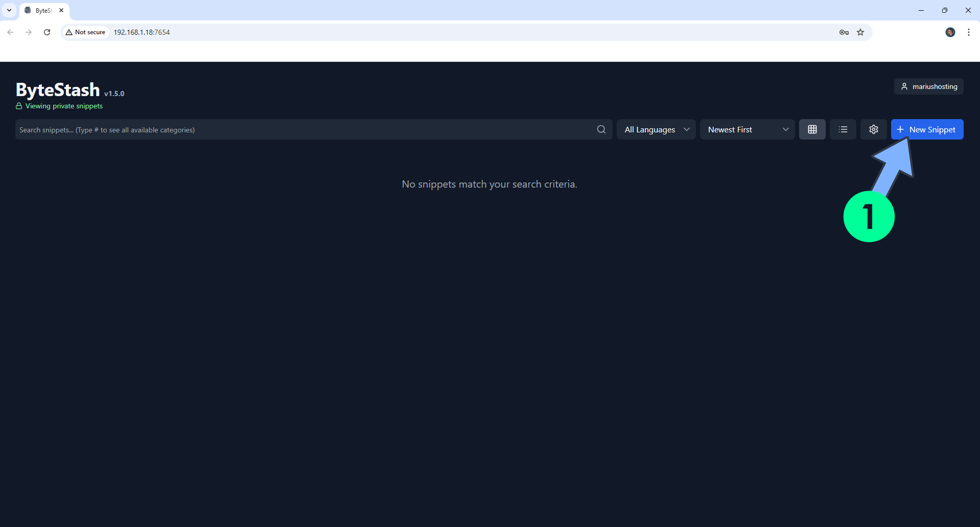Viewport: 980px width, 527px height.
Task: Open Chrome profile avatar
Action: coord(950,32)
